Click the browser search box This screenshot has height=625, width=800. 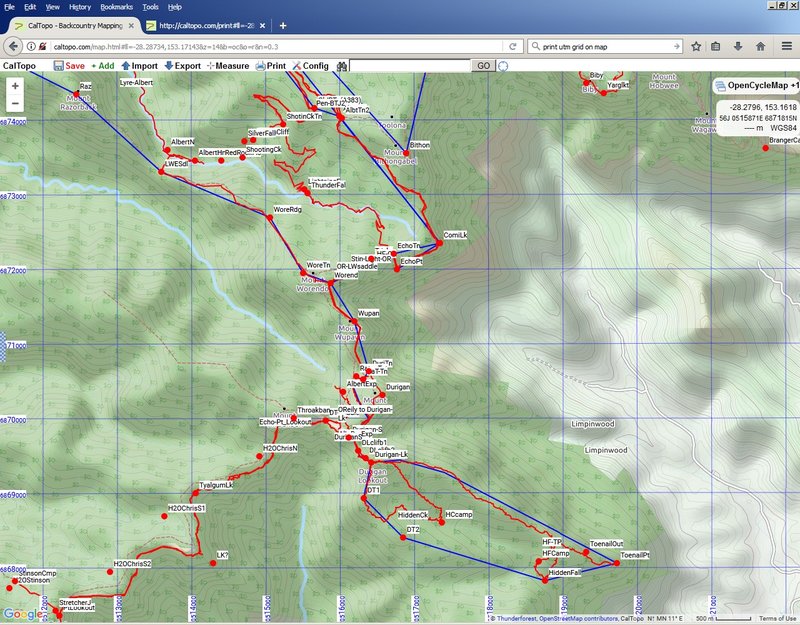tap(605, 46)
